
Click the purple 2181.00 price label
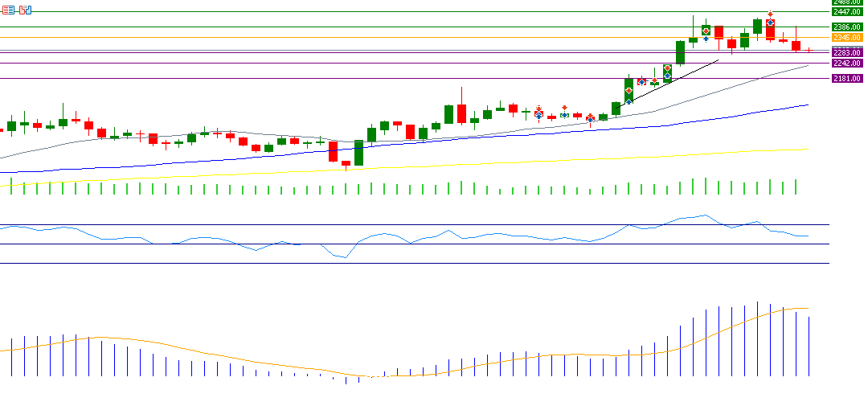click(847, 78)
